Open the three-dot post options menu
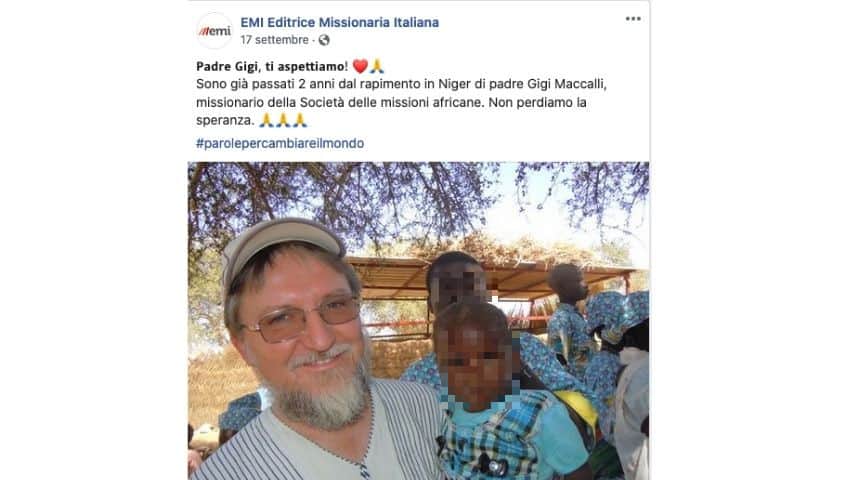 (x=633, y=19)
